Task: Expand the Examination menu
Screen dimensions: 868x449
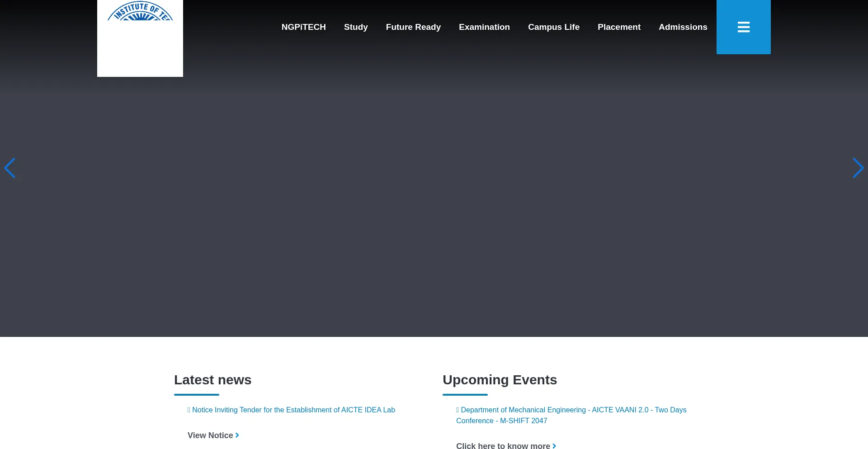Action: pyautogui.click(x=484, y=27)
